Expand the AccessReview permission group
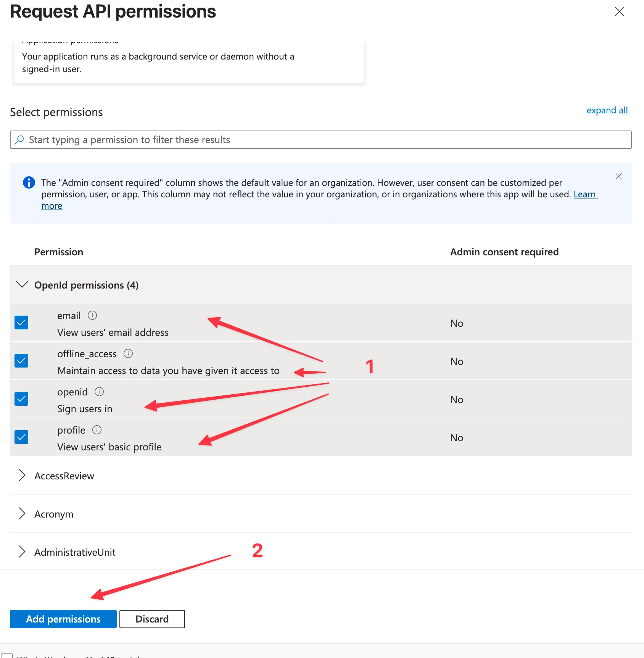Image resolution: width=644 pixels, height=658 pixels. point(22,476)
